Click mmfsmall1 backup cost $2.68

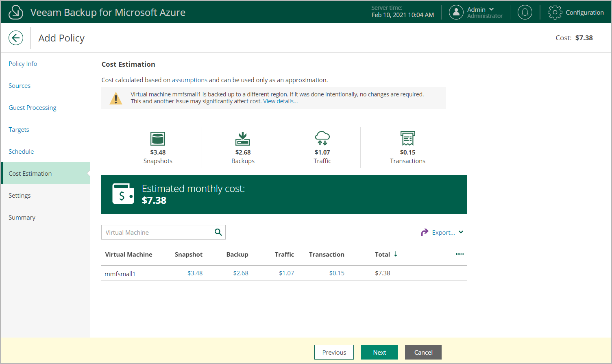click(x=241, y=273)
